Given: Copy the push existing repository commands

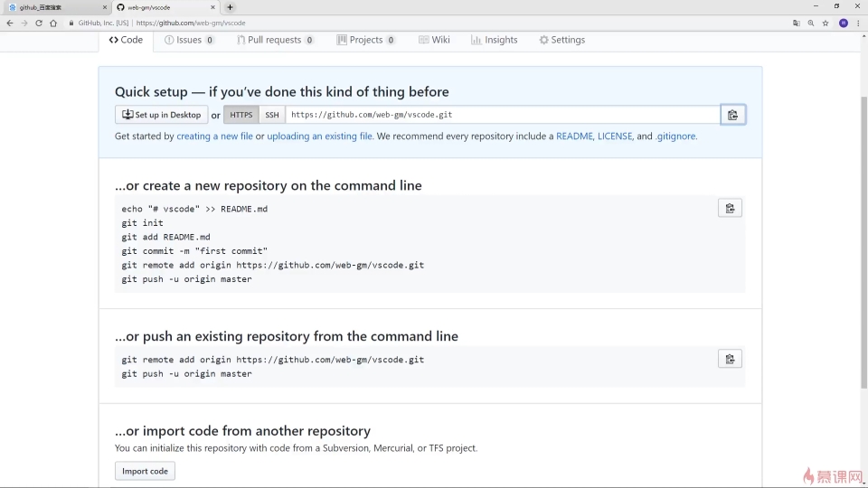Looking at the screenshot, I should coord(730,359).
